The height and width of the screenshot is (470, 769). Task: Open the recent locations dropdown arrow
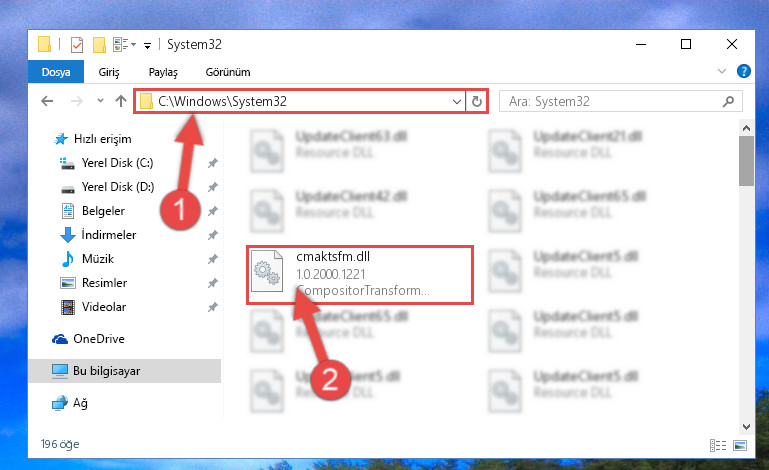[100, 101]
